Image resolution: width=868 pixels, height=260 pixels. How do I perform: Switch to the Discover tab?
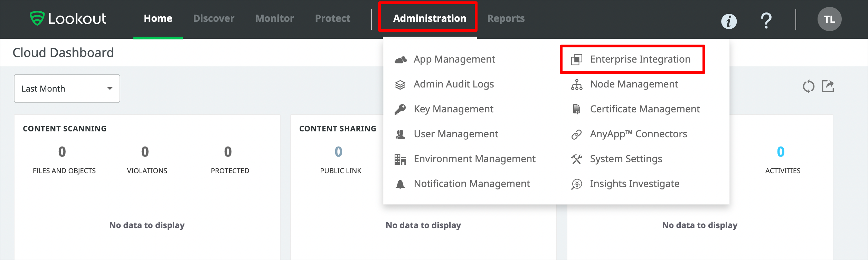click(x=214, y=18)
